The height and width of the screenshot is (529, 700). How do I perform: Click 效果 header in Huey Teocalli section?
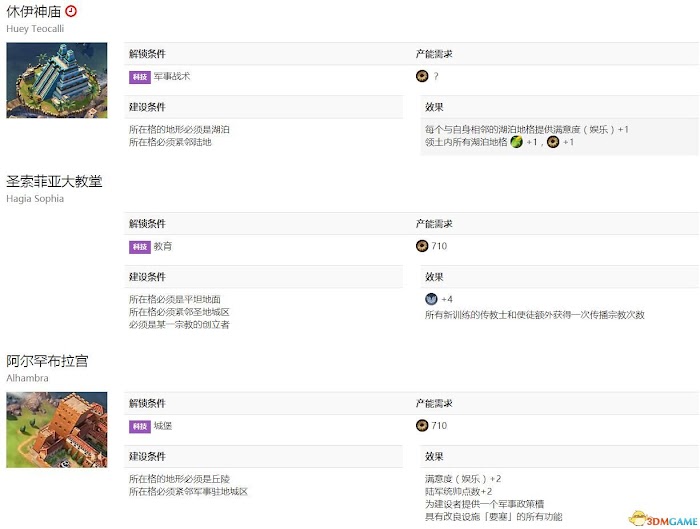pyautogui.click(x=434, y=107)
